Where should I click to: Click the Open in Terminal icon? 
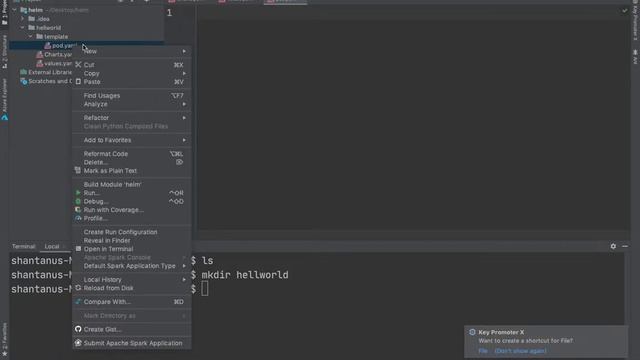[x=78, y=249]
